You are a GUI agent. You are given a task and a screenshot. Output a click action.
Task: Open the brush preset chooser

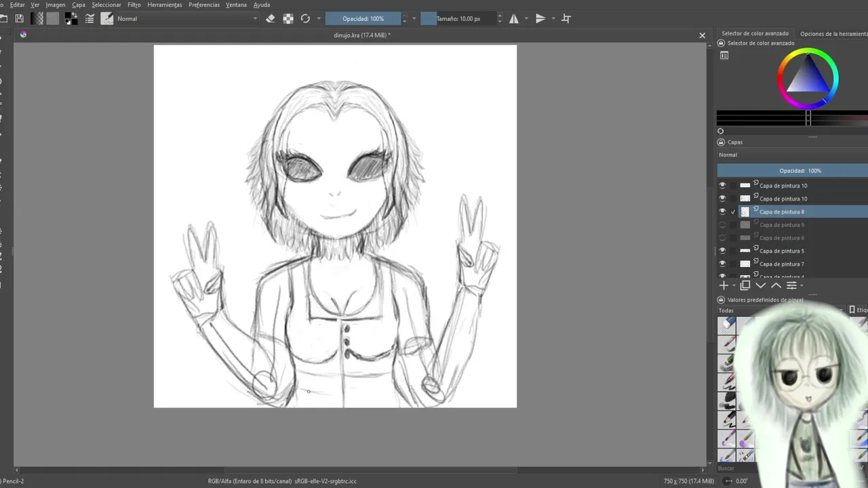coord(107,19)
